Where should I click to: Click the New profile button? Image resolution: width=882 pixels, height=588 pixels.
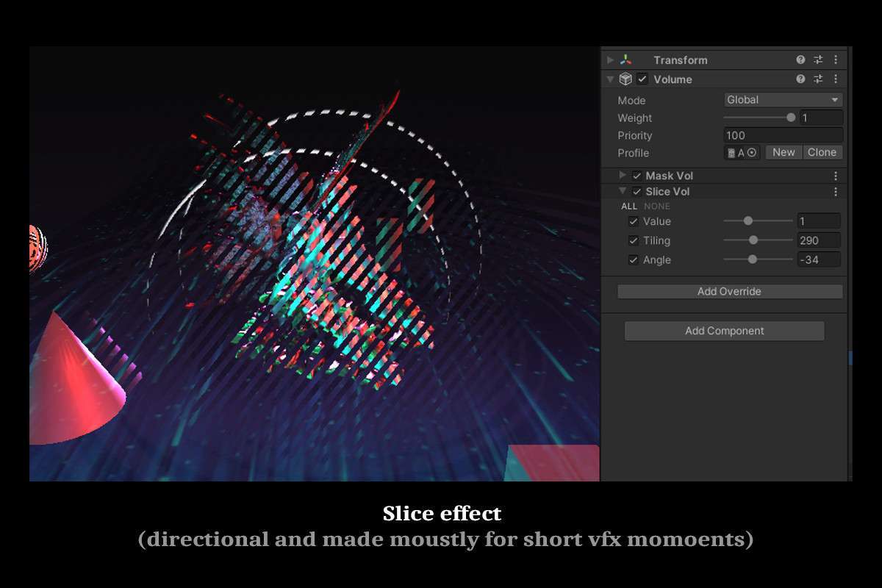click(x=784, y=152)
